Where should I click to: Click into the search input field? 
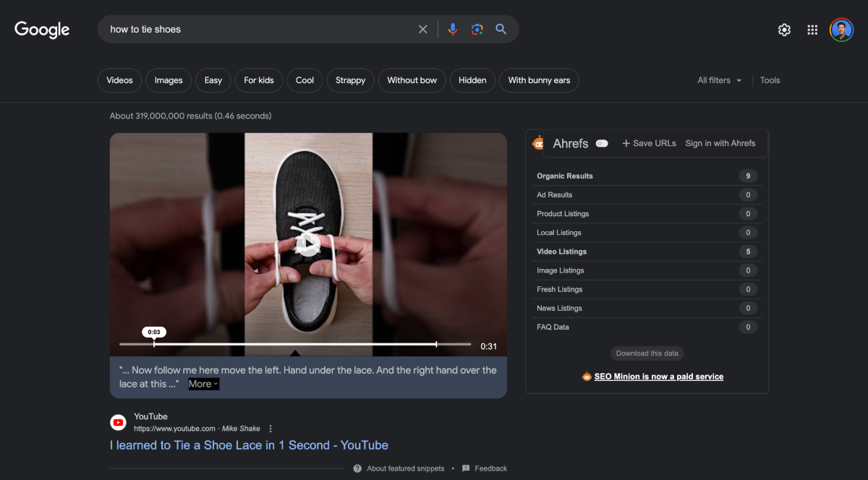(x=260, y=30)
